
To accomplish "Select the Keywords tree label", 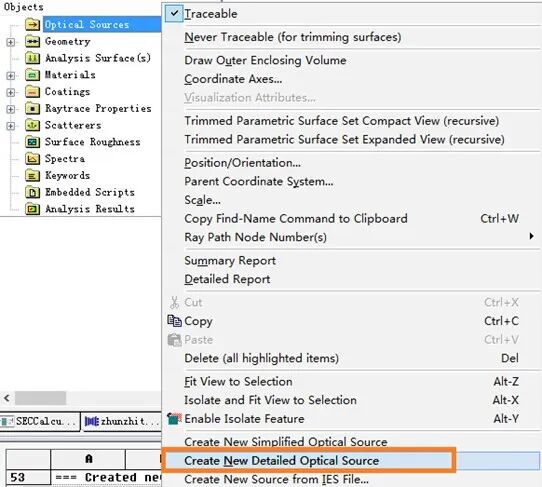I will point(67,176).
